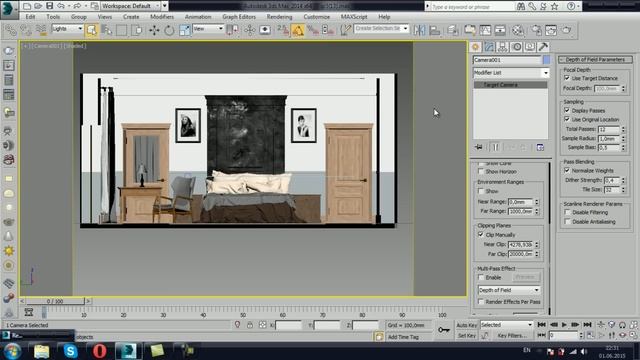This screenshot has height=360, width=640.
Task: Open the Align tool
Action: coord(434,30)
